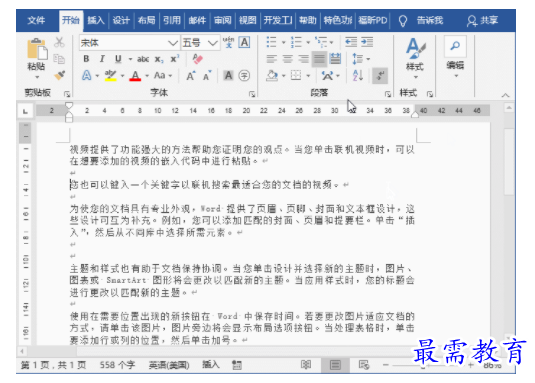This screenshot has width=535, height=383.
Task: Select the Format Painter brush
Action: [x=59, y=75]
